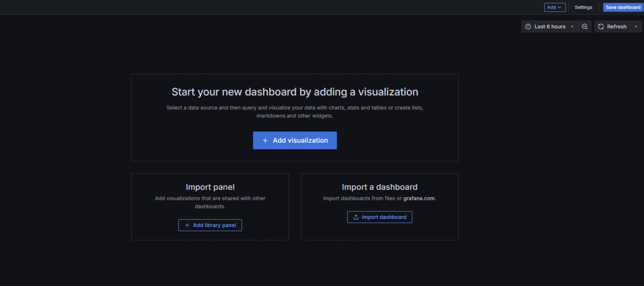Open the Add dropdown in the top bar
This screenshot has width=644, height=286.
[555, 8]
